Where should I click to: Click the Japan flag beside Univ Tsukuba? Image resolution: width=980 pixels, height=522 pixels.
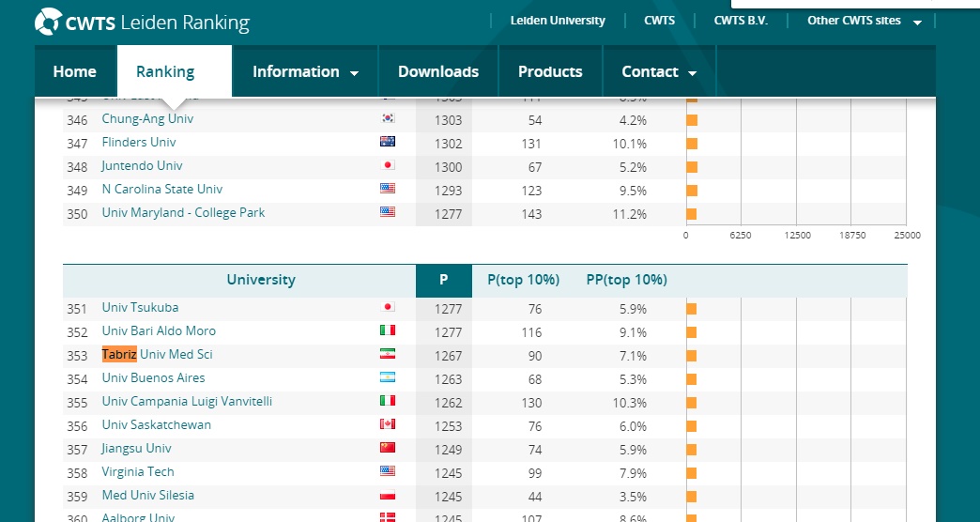pyautogui.click(x=387, y=308)
